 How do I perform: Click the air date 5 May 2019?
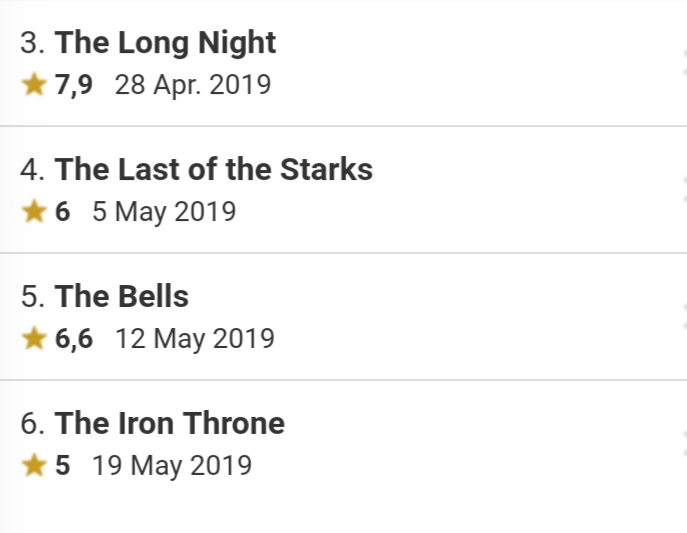click(164, 212)
